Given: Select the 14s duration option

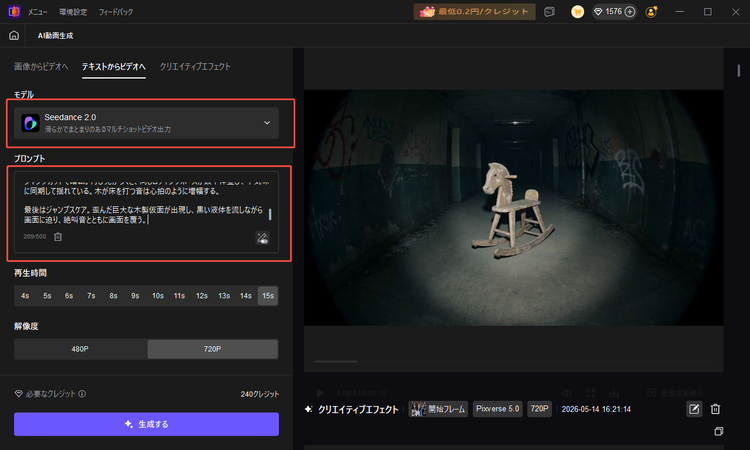Looking at the screenshot, I should (246, 296).
